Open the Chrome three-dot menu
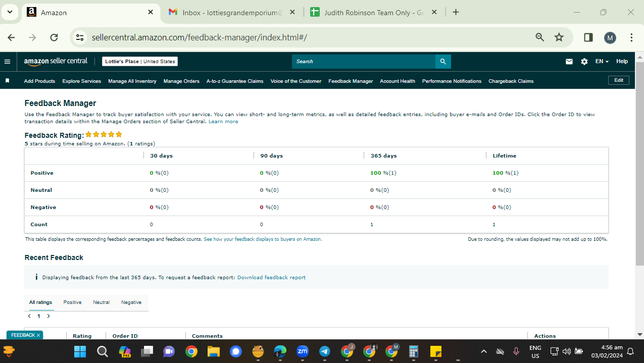Screen dimensions: 644x363 [x=631, y=37]
